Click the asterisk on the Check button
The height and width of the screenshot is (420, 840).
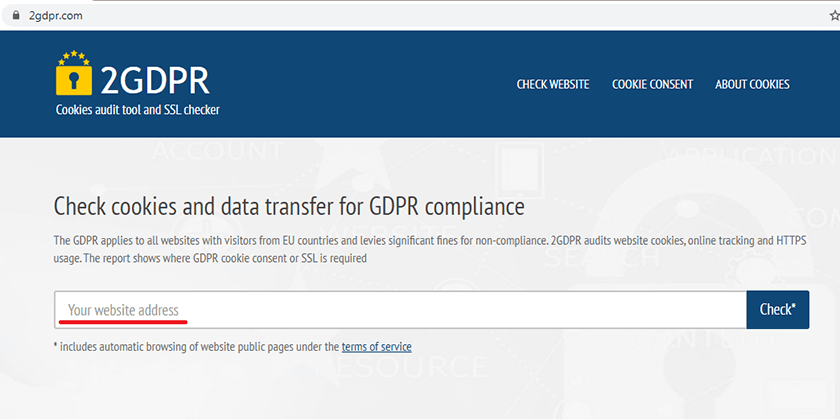(x=793, y=305)
